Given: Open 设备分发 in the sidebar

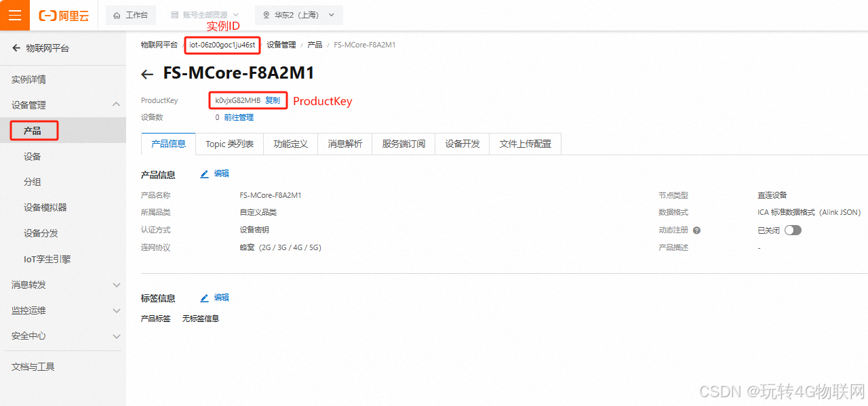Looking at the screenshot, I should (41, 233).
